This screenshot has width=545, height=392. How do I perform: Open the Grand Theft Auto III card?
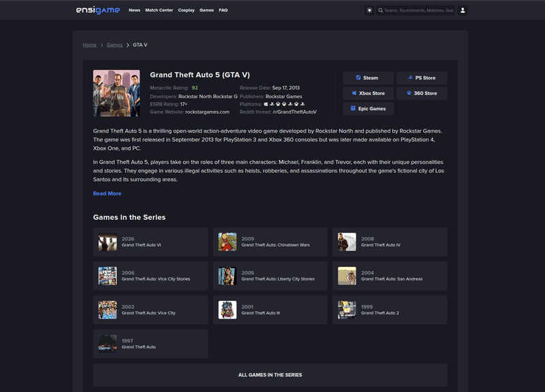click(x=270, y=310)
